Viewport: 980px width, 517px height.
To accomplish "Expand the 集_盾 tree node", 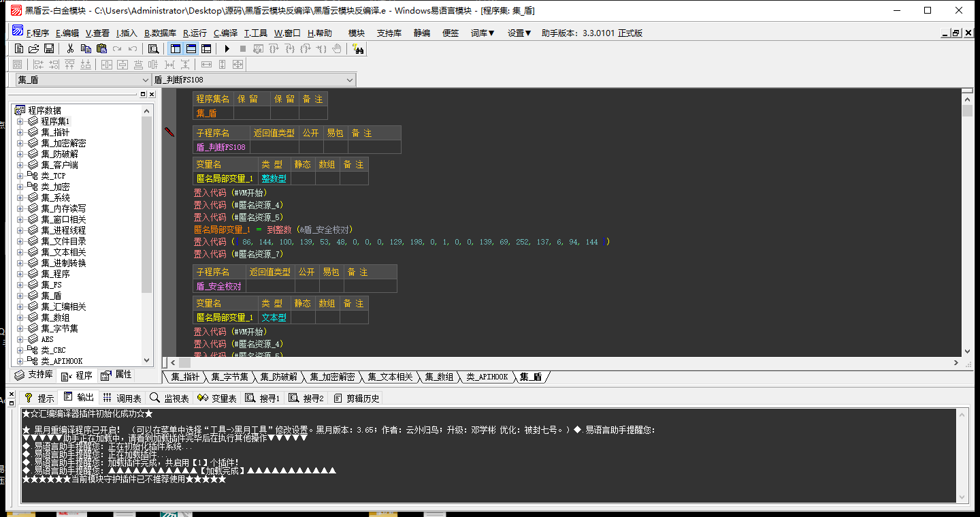I will 20,296.
